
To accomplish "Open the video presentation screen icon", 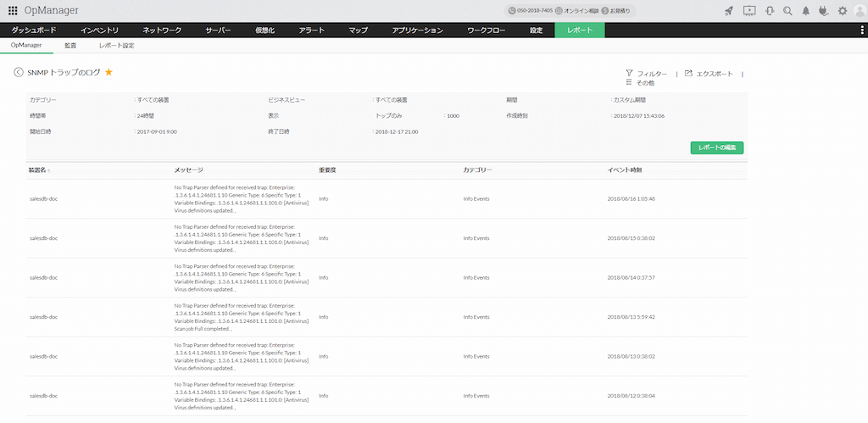I will coord(748,11).
